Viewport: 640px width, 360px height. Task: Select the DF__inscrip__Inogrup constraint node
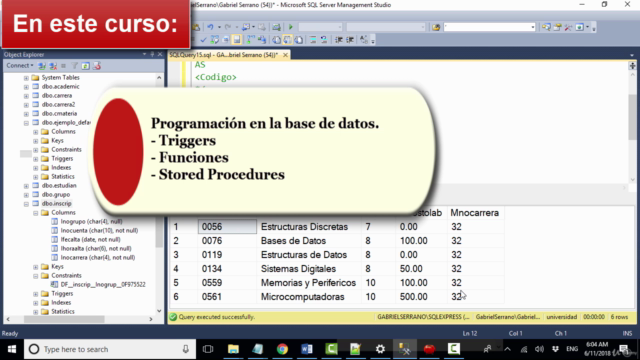pos(103,284)
